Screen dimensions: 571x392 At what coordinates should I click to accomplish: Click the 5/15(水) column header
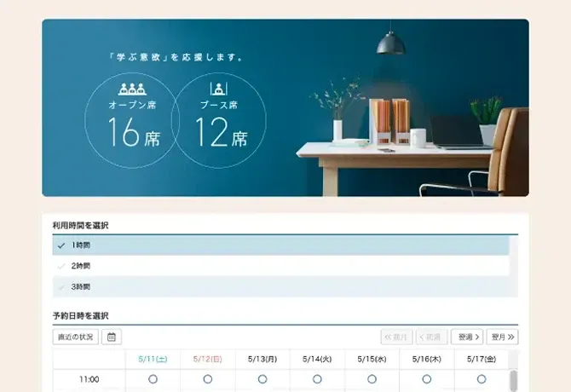(x=372, y=360)
